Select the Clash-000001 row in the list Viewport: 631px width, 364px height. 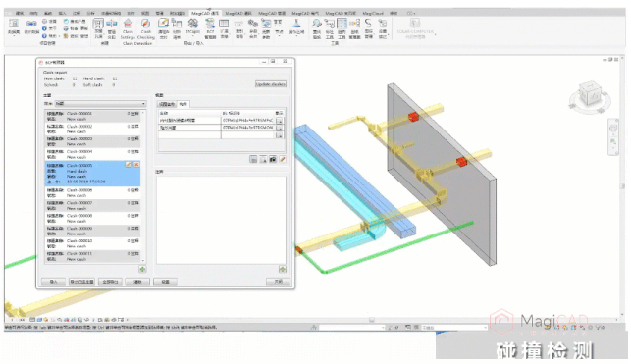(93, 116)
